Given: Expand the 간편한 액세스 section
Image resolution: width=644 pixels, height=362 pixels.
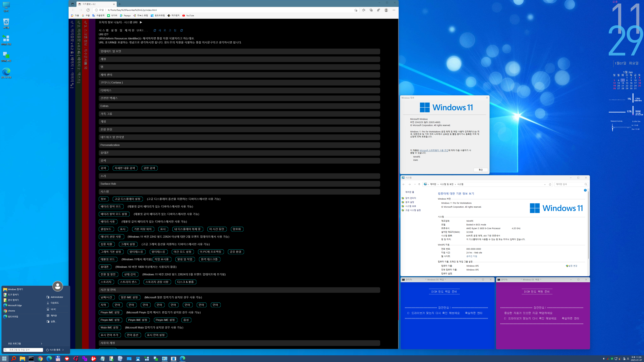Looking at the screenshot, I should [x=239, y=98].
